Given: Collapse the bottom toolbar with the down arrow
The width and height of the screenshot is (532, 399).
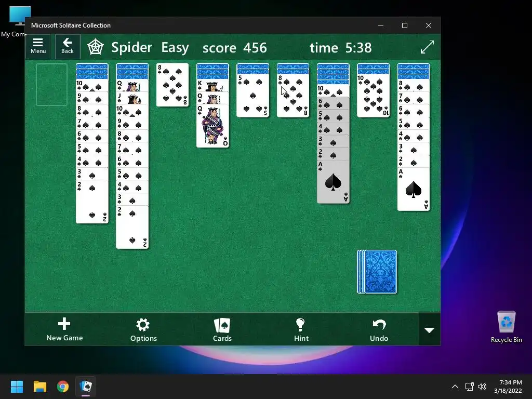Looking at the screenshot, I should tap(429, 330).
